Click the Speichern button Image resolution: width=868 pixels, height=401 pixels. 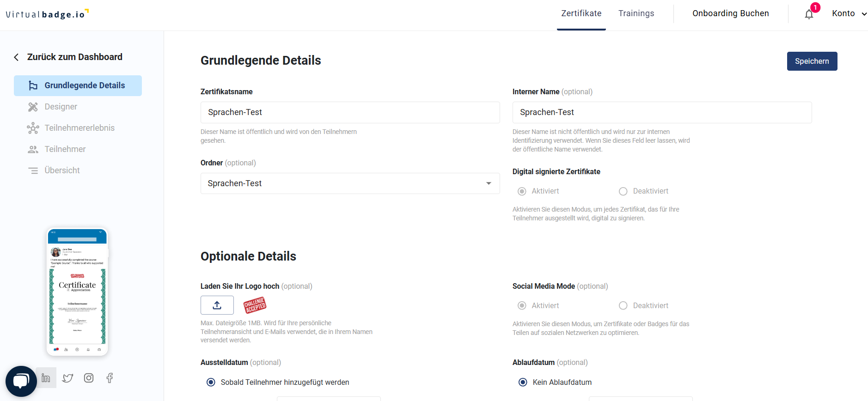coord(812,61)
